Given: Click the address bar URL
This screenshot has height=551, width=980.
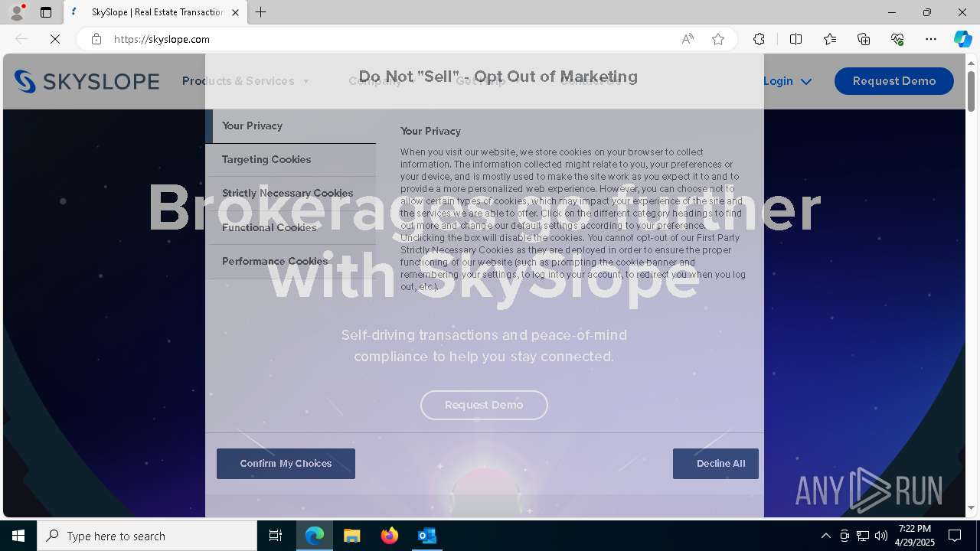Looking at the screenshot, I should point(162,39).
